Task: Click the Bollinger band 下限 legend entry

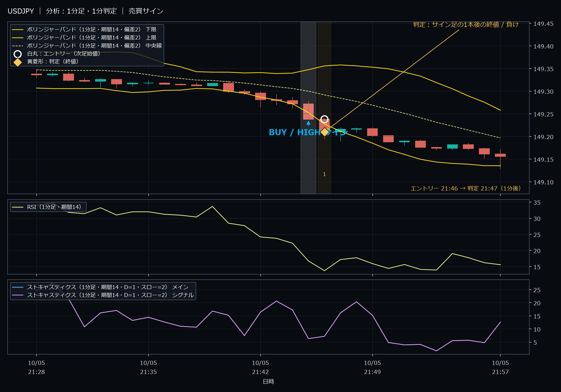Action: (x=84, y=29)
